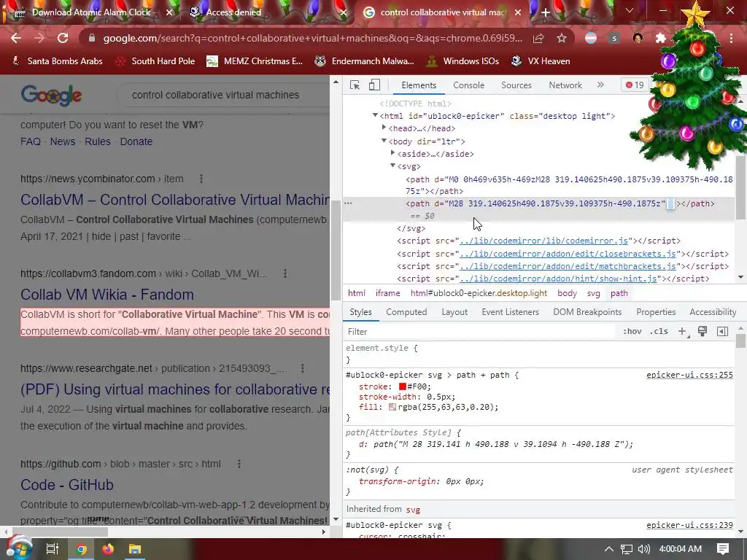Open the Event Listeners tab

[510, 312]
